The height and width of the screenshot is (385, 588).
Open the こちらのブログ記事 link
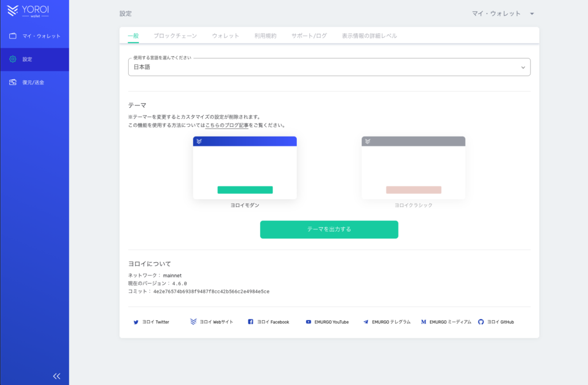(x=227, y=125)
